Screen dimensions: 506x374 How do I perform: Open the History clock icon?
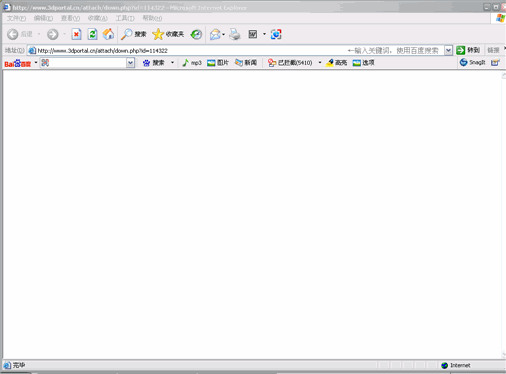click(196, 34)
